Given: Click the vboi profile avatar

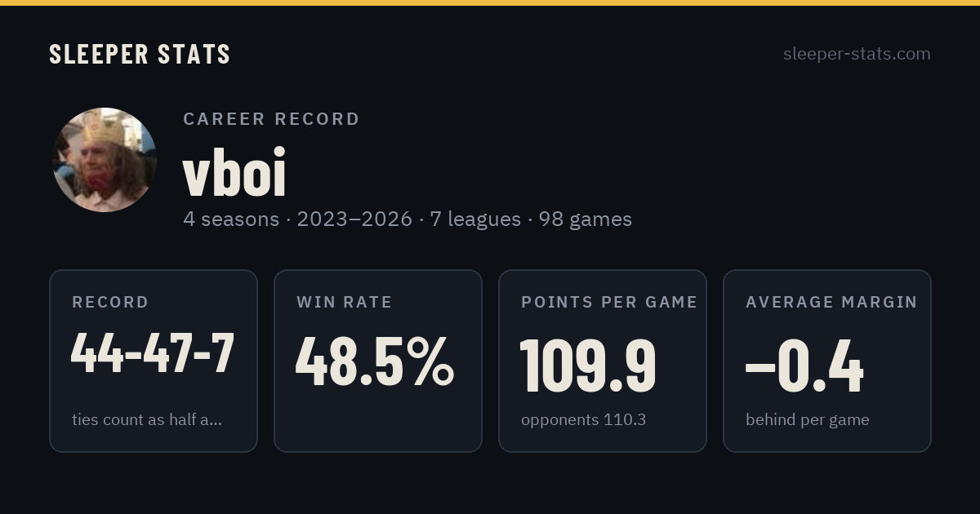Looking at the screenshot, I should pyautogui.click(x=105, y=160).
